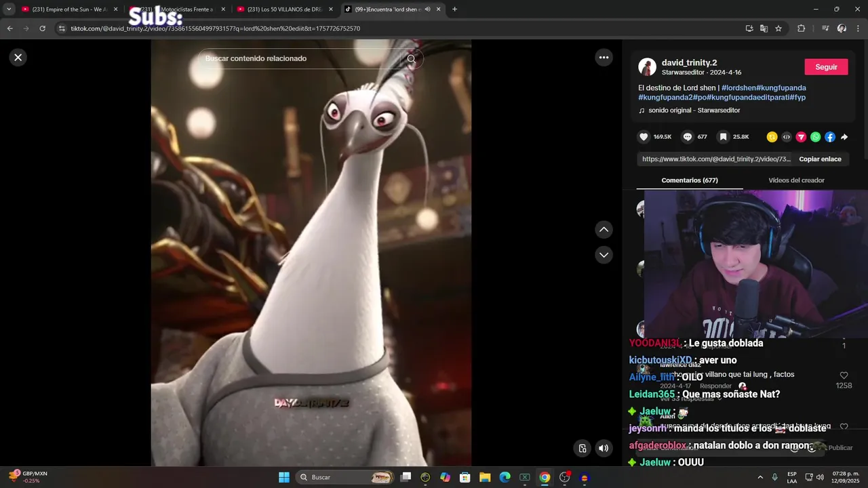The width and height of the screenshot is (868, 488).
Task: Like the video with the heart icon
Action: [x=644, y=137]
